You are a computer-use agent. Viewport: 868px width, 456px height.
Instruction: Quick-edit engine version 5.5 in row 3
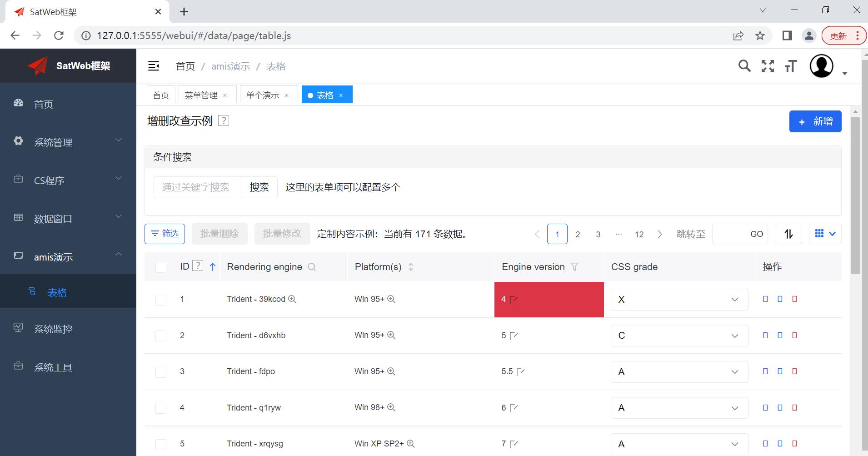(521, 371)
